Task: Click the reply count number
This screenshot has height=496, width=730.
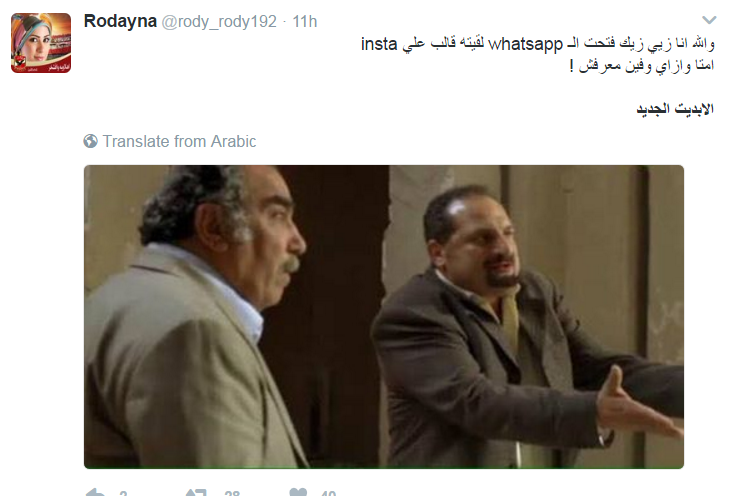Action: pos(123,493)
